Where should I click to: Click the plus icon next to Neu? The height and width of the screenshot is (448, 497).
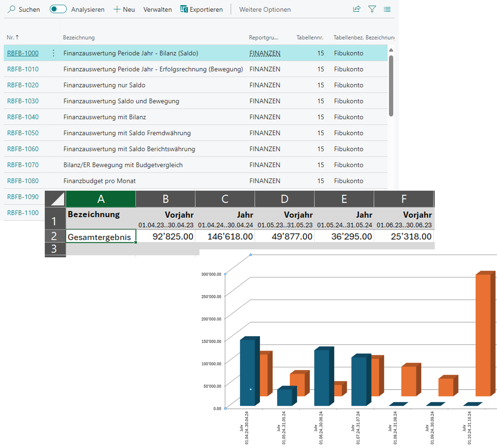pos(117,9)
